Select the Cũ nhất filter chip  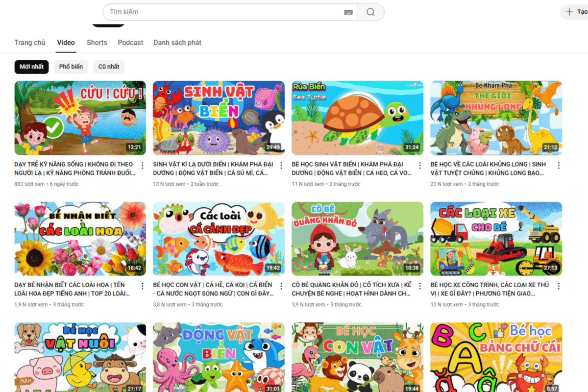109,67
